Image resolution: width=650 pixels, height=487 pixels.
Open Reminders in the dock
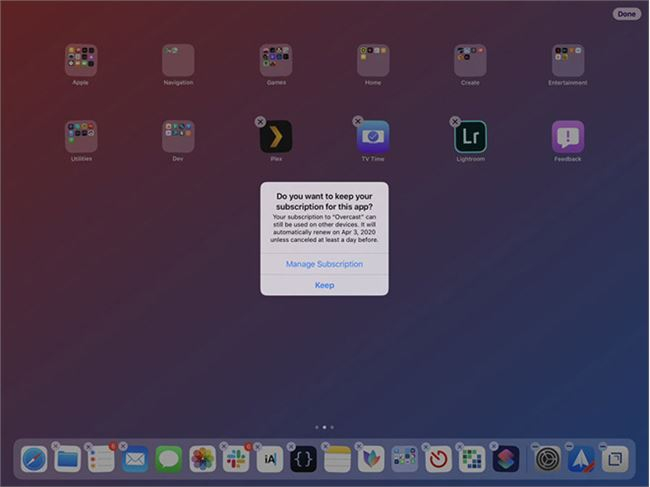tap(101, 459)
